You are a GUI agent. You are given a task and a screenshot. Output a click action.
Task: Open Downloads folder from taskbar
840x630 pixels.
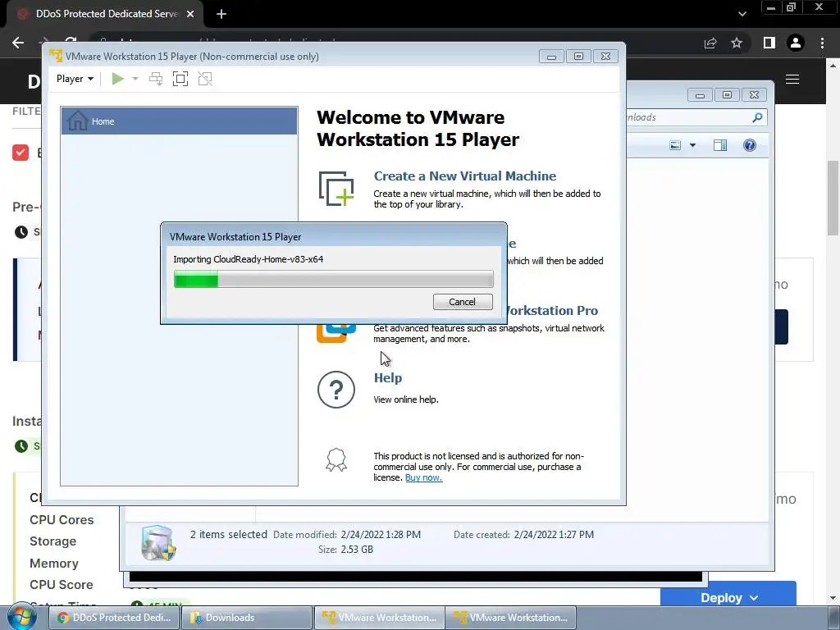[x=246, y=618]
